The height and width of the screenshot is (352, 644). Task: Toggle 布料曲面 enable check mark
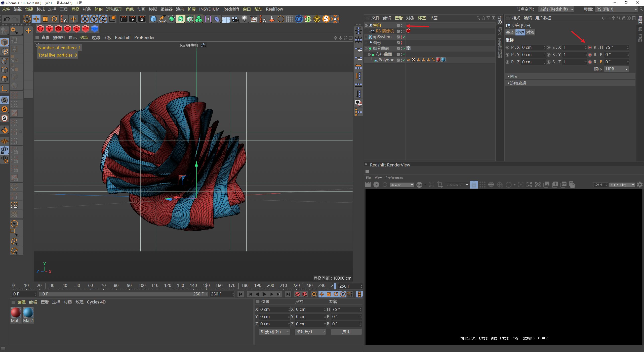[x=404, y=54]
